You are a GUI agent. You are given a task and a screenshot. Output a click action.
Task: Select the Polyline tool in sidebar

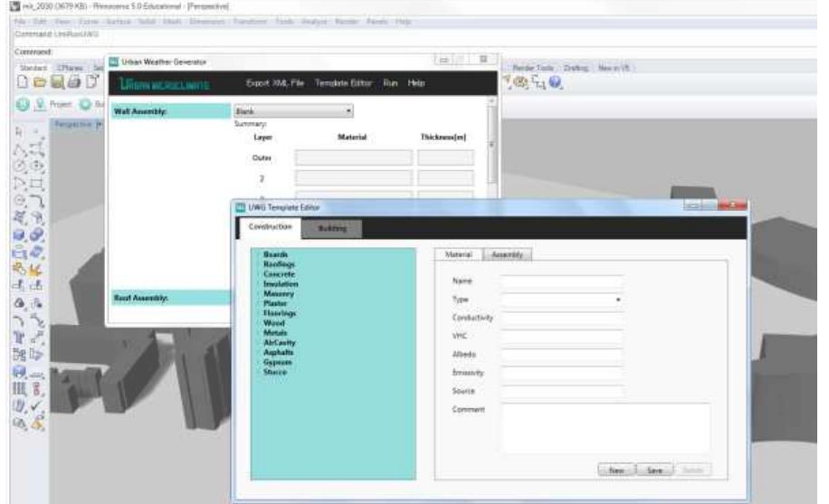click(x=20, y=149)
